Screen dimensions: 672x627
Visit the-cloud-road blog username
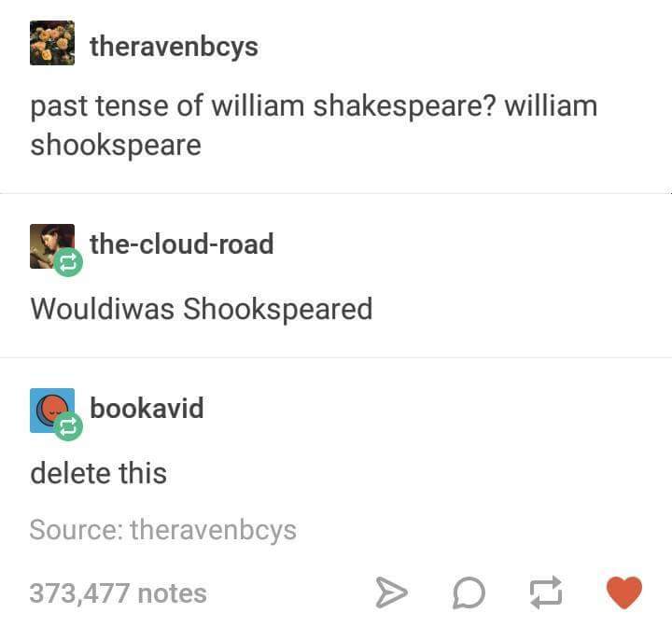(182, 244)
